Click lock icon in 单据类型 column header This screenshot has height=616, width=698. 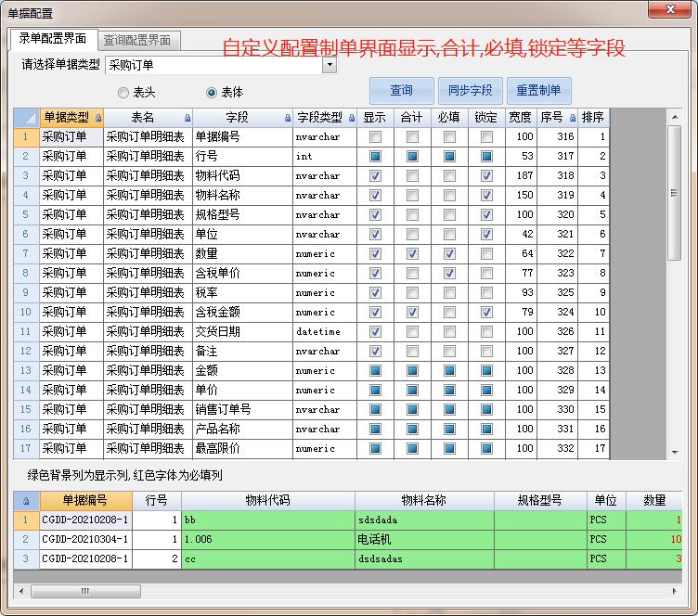(97, 118)
